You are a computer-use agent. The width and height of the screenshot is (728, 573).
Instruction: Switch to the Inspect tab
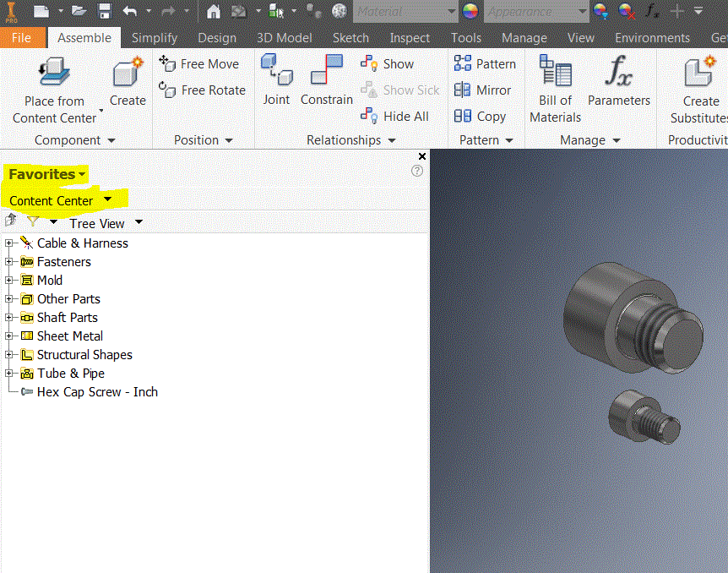click(x=410, y=38)
